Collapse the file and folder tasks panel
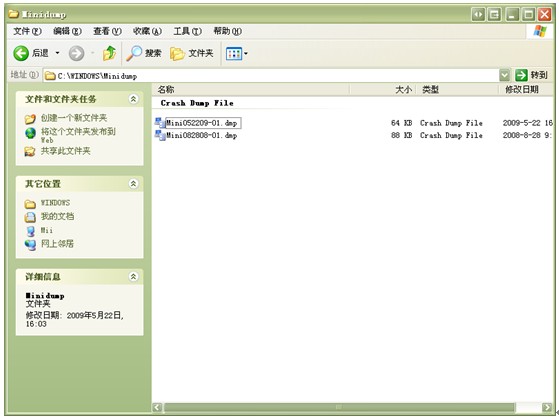The image size is (559, 418). tap(133, 99)
